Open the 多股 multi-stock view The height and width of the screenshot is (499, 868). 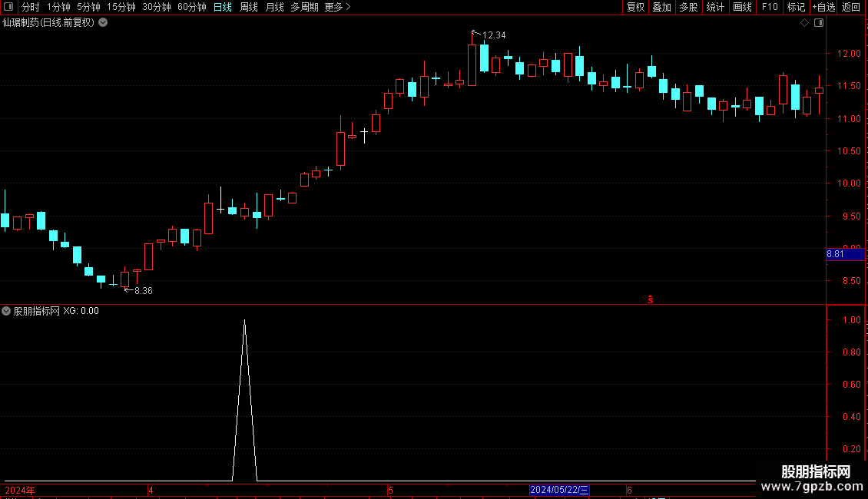(x=688, y=7)
